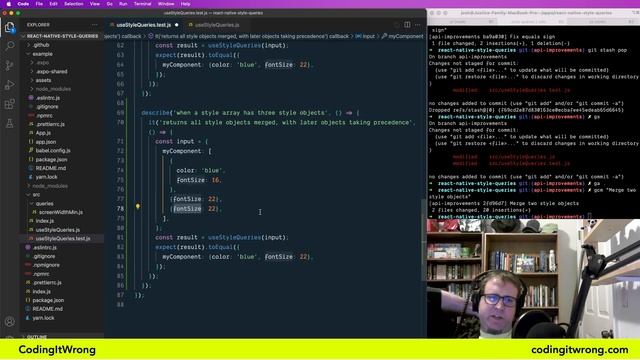Collapse the example folder

pos(42,54)
